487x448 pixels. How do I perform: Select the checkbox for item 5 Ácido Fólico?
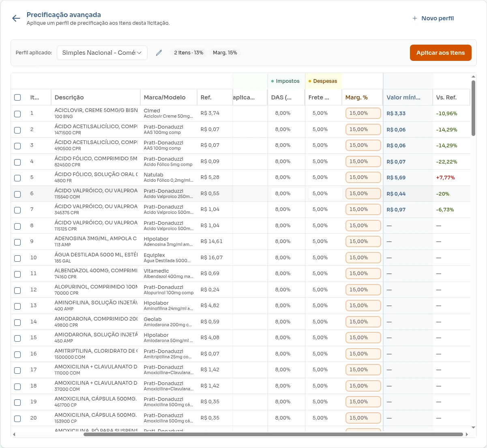click(17, 178)
